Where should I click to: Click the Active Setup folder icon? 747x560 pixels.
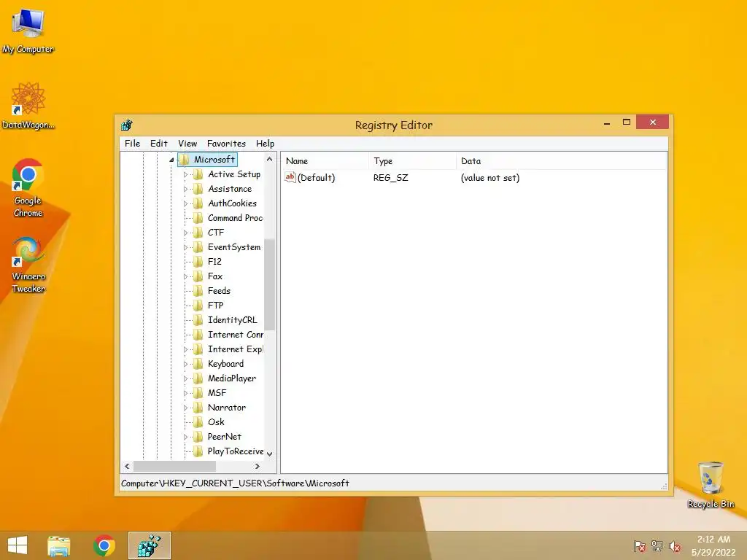point(198,174)
